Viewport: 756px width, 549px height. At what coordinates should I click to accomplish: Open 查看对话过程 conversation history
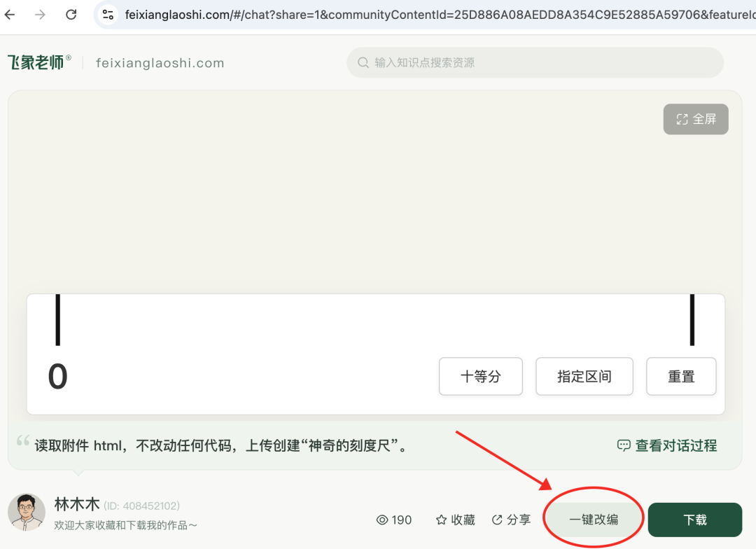pos(673,445)
